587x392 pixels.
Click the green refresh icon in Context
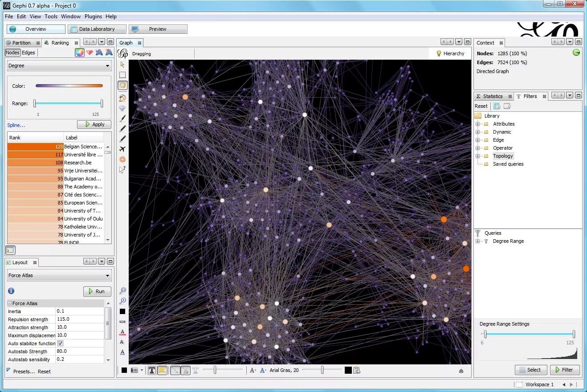coord(576,53)
